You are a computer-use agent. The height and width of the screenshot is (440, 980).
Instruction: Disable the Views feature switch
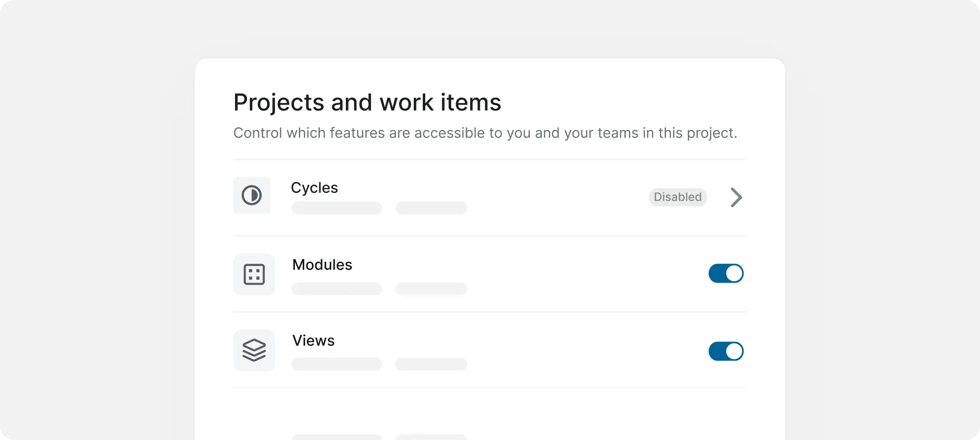click(x=726, y=351)
